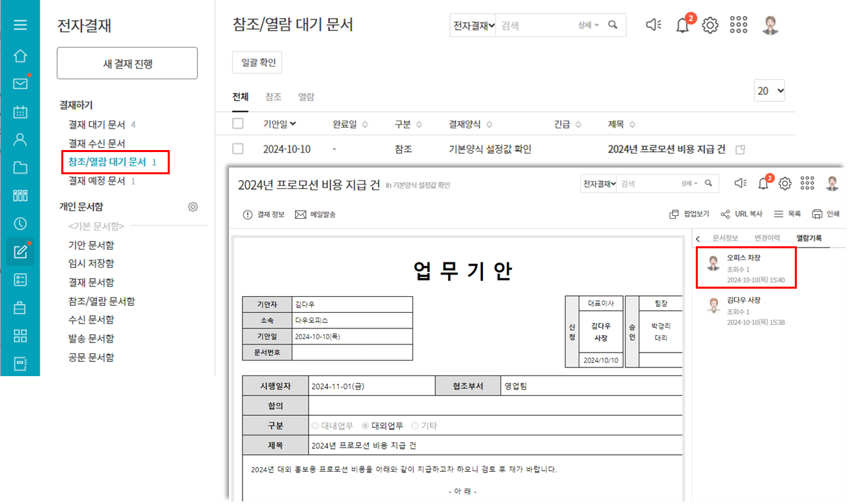Open the apps grid icon in header
Screen dimensions: 848x504
click(x=738, y=25)
